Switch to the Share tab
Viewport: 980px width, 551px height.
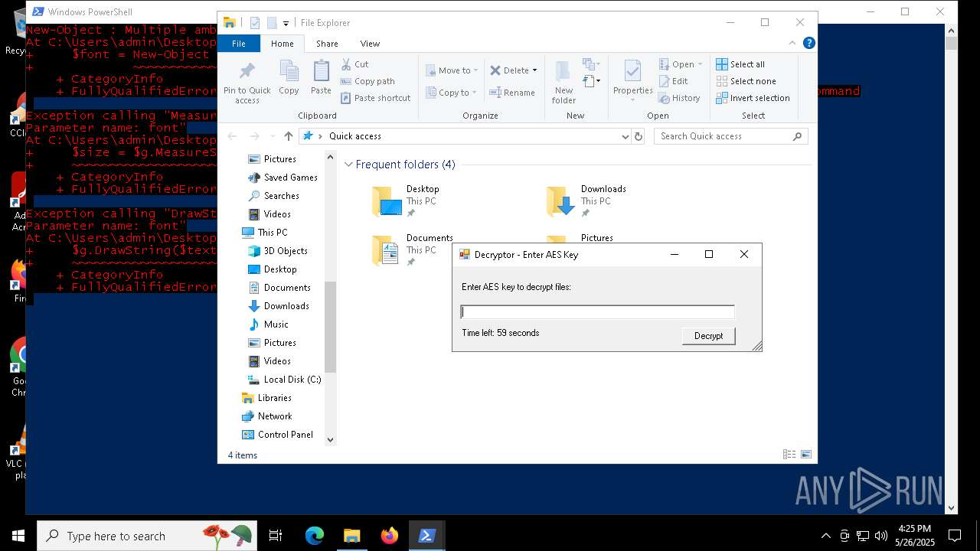[327, 44]
